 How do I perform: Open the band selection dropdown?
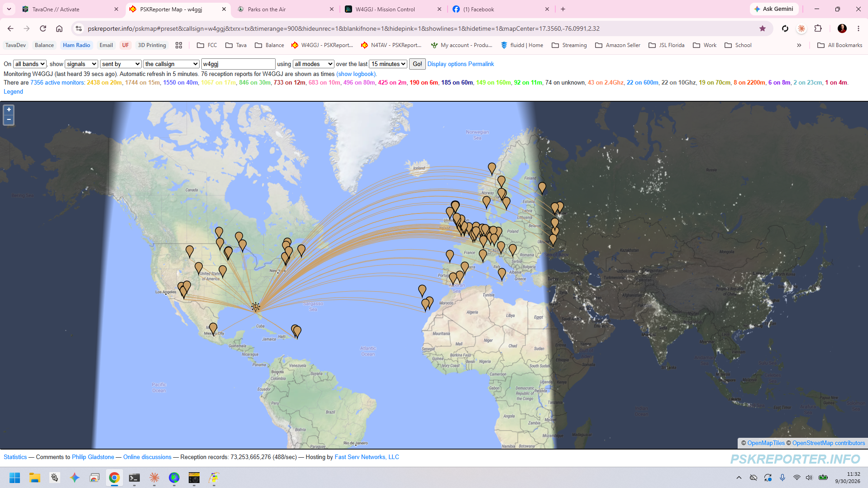(x=30, y=64)
